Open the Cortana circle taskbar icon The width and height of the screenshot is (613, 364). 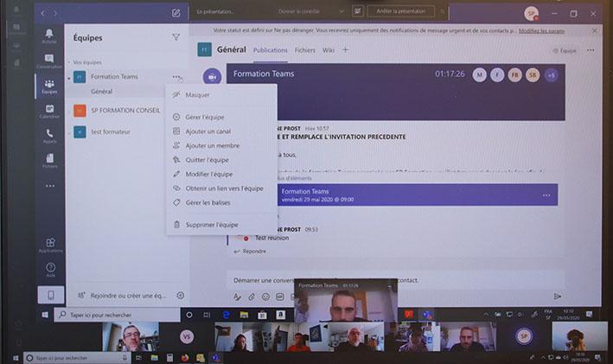point(189,315)
